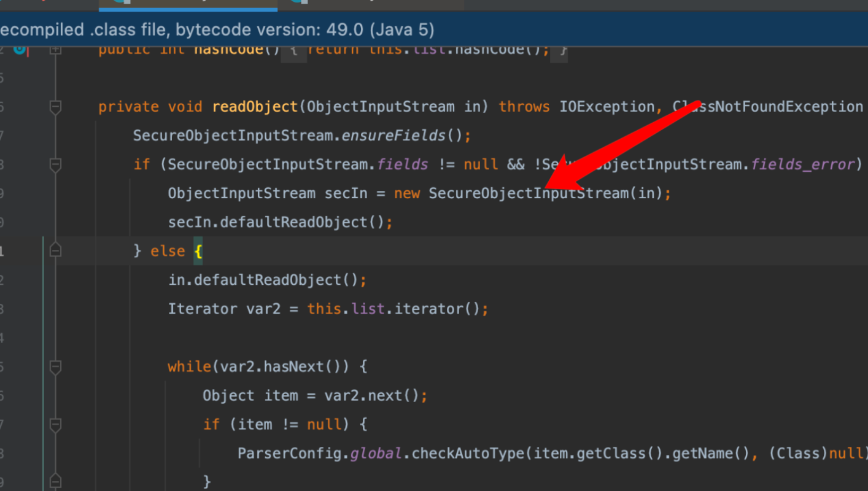Screen dimensions: 868x491
Task: Click the override gutter icon beside hashCode
Action: [20, 49]
